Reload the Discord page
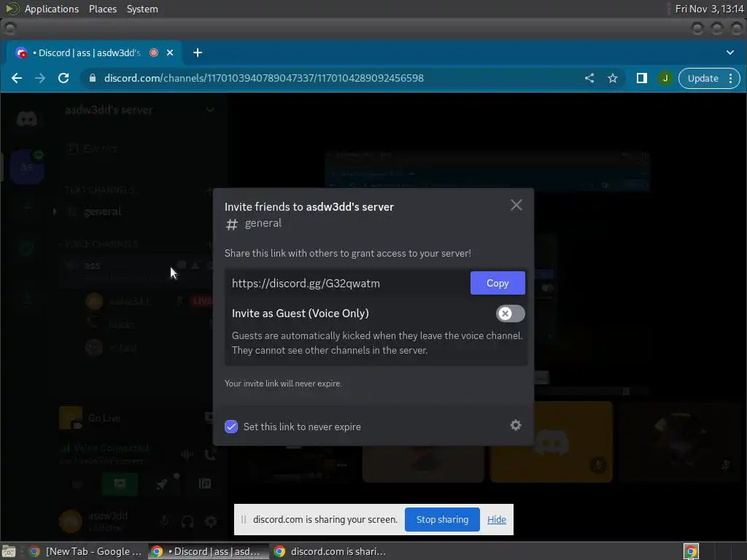 click(63, 78)
